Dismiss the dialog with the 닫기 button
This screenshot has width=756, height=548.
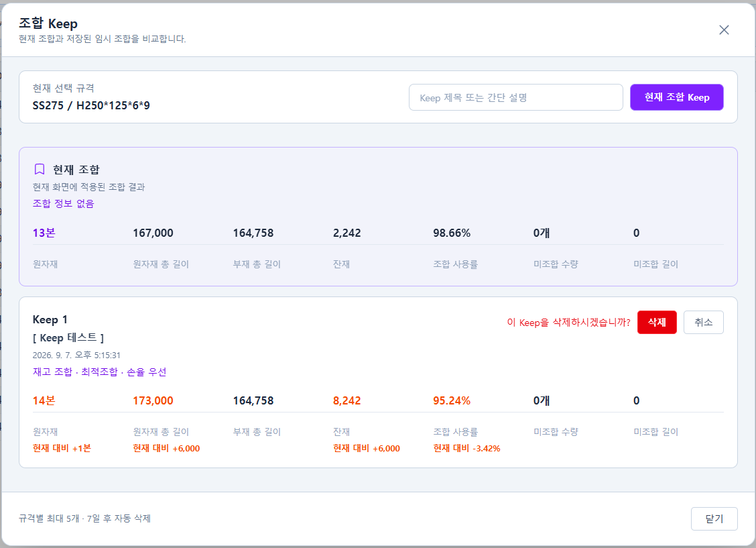714,518
